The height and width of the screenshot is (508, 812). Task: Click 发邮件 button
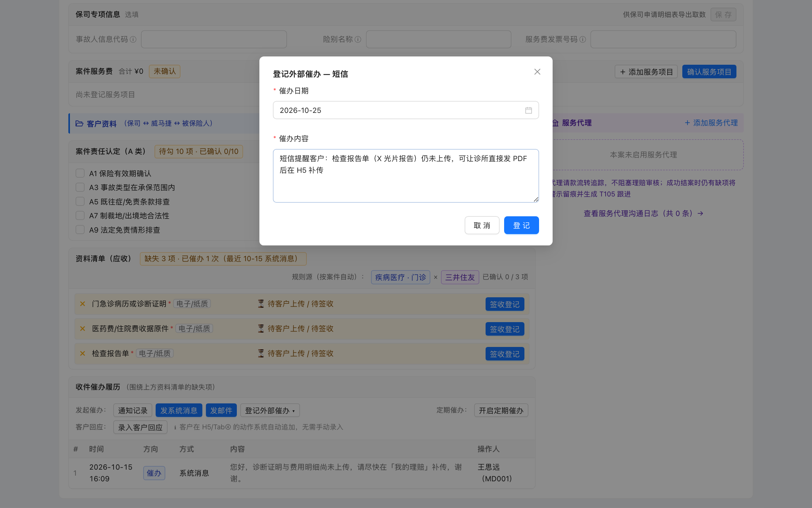pos(221,410)
